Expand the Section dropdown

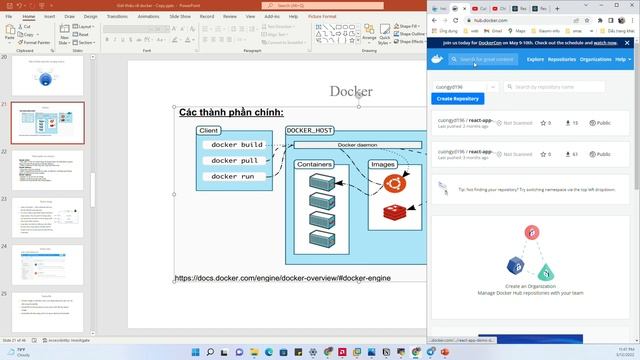pos(84,42)
